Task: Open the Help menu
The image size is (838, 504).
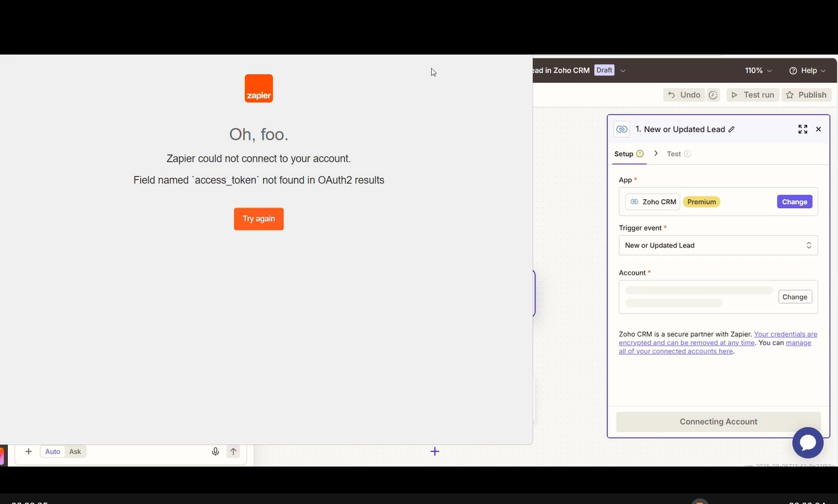Action: coord(808,70)
